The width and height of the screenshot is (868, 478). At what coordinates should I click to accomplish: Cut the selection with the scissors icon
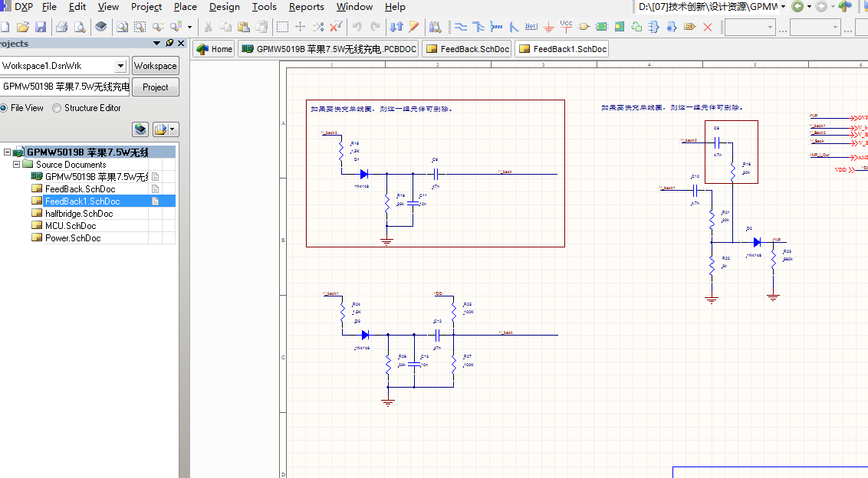click(208, 27)
